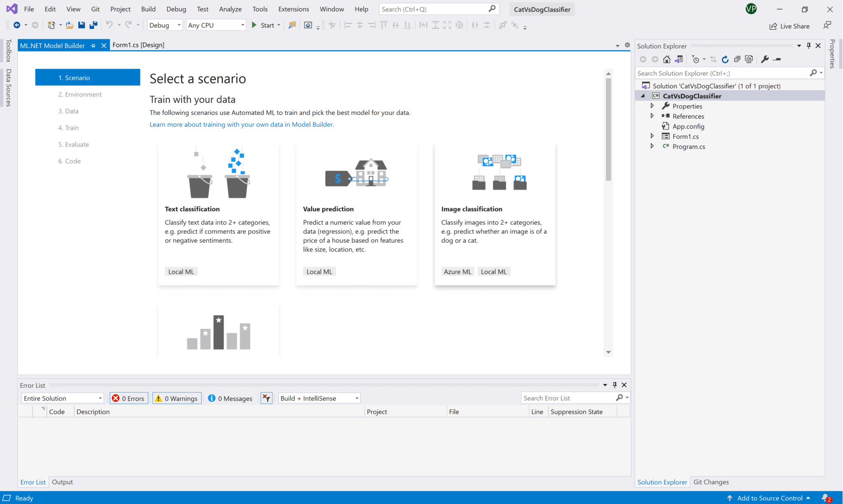Open the Model Builder learn more link
Image resolution: width=843 pixels, height=504 pixels.
coord(242,124)
